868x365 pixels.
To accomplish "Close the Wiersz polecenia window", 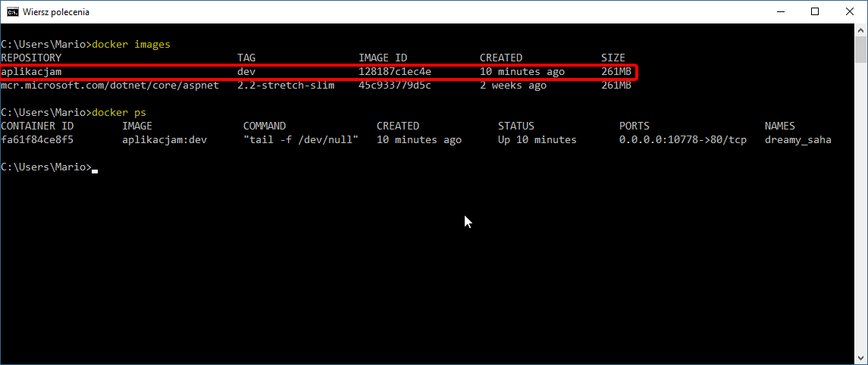I will point(850,11).
